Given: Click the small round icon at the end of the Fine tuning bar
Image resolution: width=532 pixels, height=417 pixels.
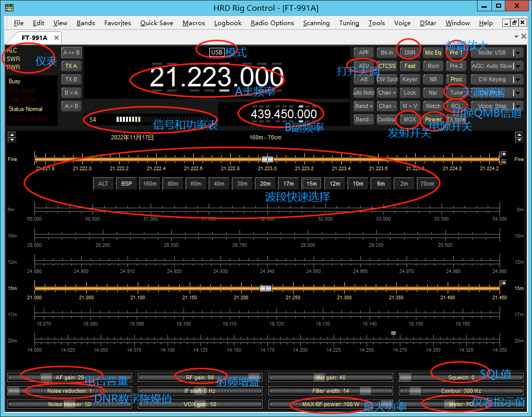Looking at the screenshot, I should click(x=504, y=154).
